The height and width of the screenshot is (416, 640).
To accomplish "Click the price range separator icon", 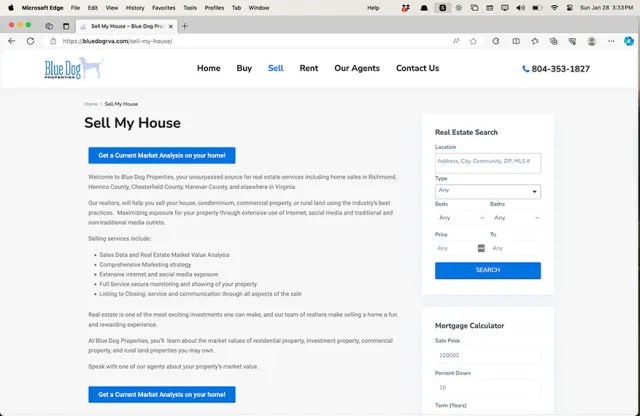I will coord(481,248).
